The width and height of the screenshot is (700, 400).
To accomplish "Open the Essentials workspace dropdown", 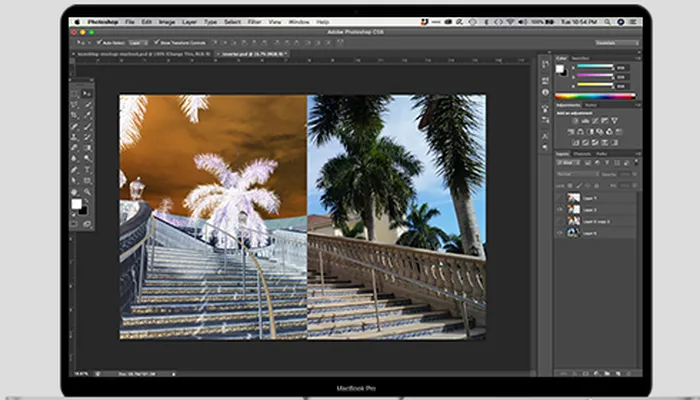I will point(617,43).
